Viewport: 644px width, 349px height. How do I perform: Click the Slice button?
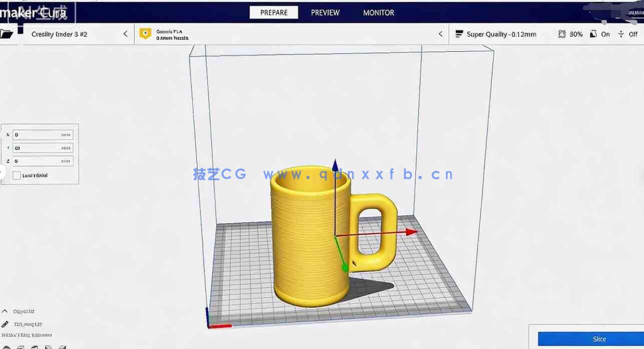(599, 339)
